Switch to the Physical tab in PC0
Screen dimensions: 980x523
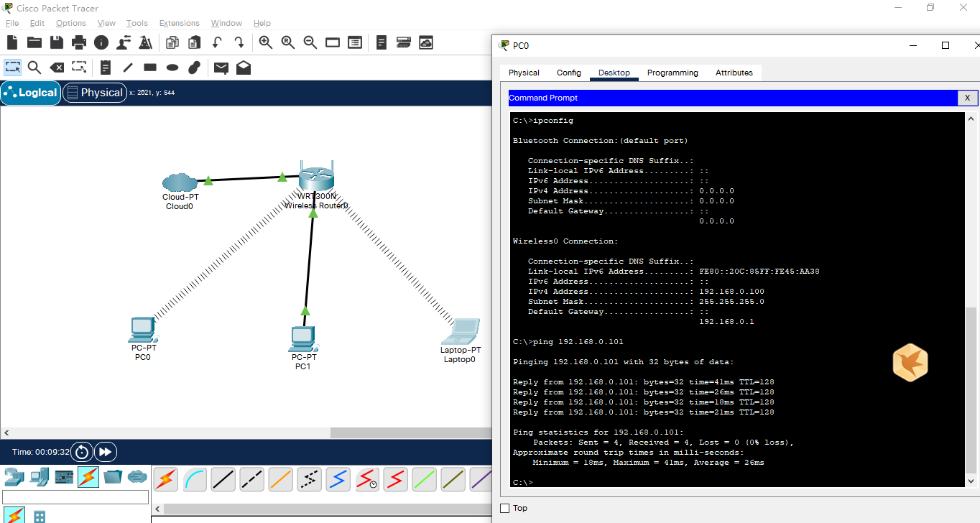tap(524, 73)
